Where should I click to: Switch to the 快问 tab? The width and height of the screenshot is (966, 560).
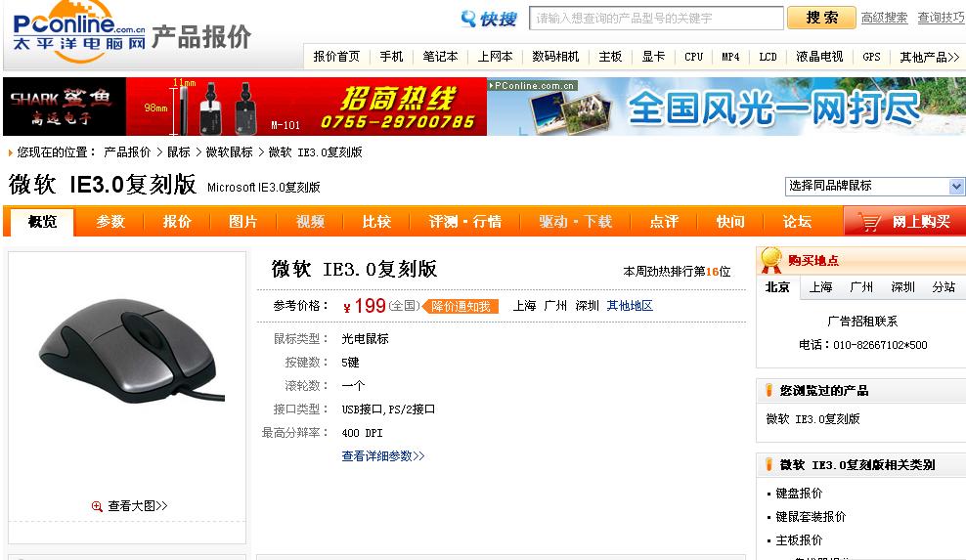pos(730,222)
